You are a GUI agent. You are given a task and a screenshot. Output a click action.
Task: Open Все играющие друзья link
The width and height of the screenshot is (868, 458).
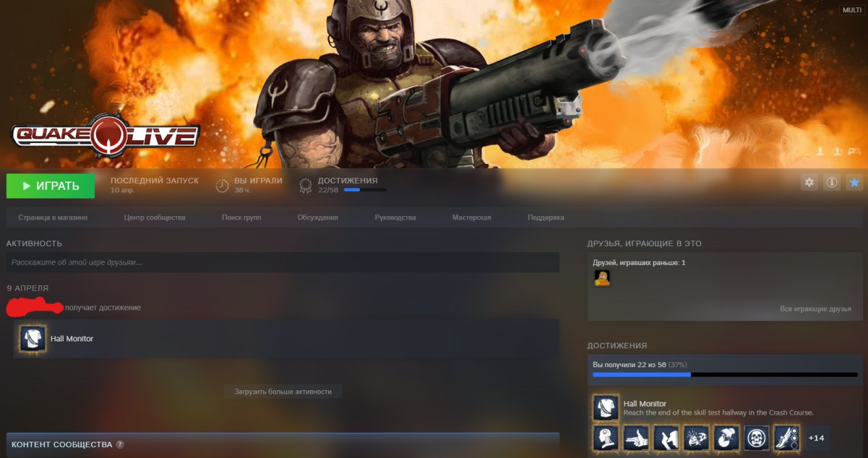(815, 309)
